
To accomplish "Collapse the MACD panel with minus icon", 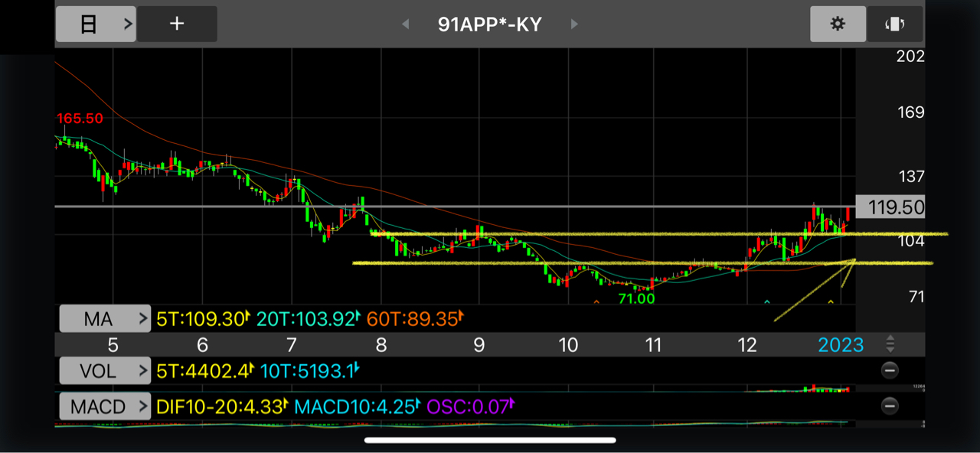I will [x=890, y=406].
